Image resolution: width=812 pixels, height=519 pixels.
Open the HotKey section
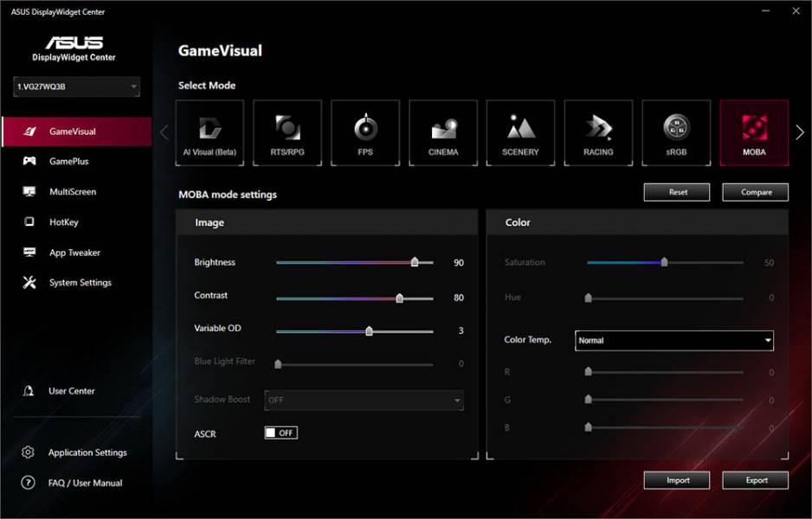(77, 222)
